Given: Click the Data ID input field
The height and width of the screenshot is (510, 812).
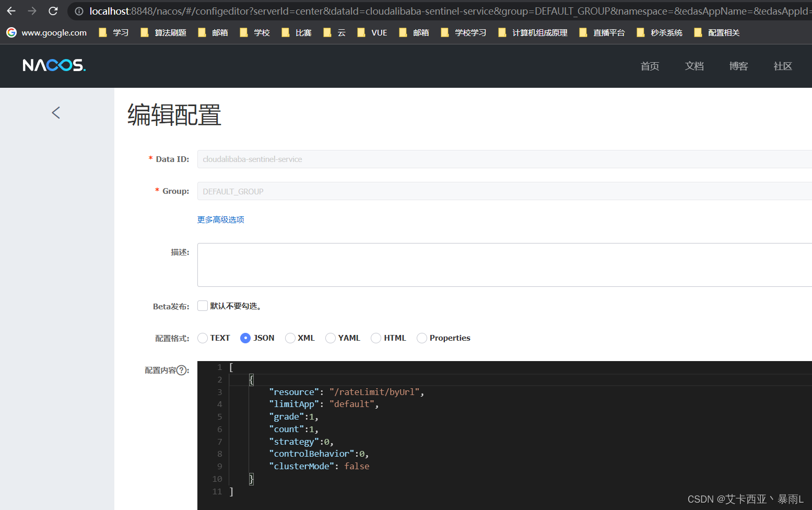Looking at the screenshot, I should [x=504, y=159].
